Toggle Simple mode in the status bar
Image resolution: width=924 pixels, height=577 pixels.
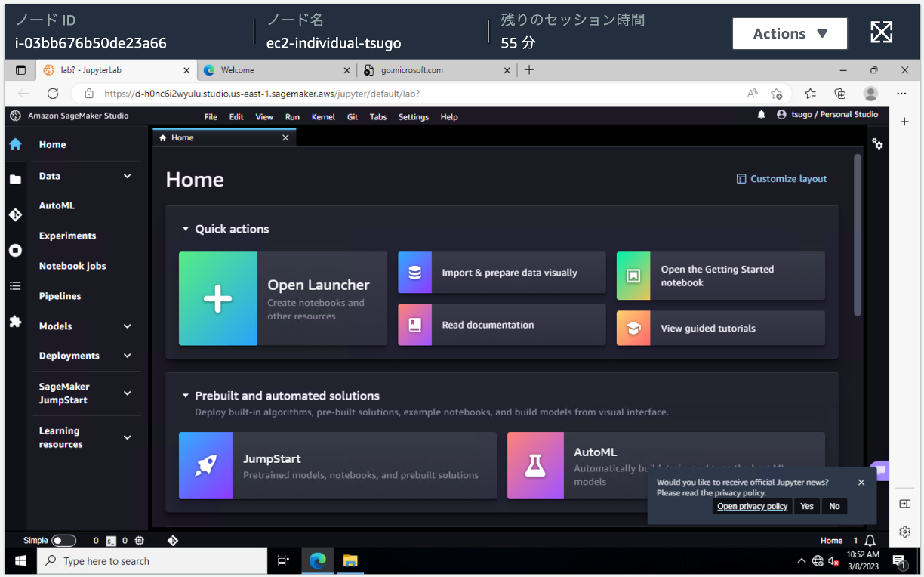point(64,540)
